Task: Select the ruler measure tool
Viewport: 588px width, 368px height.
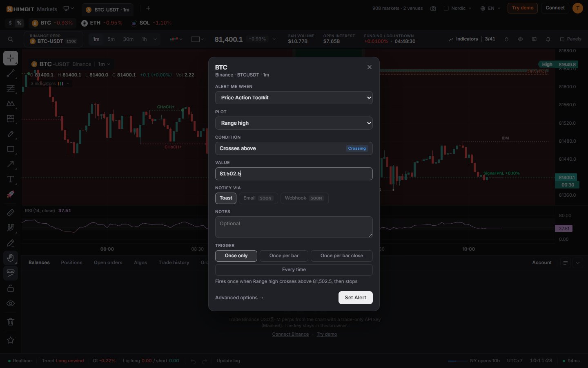Action: [x=11, y=213]
